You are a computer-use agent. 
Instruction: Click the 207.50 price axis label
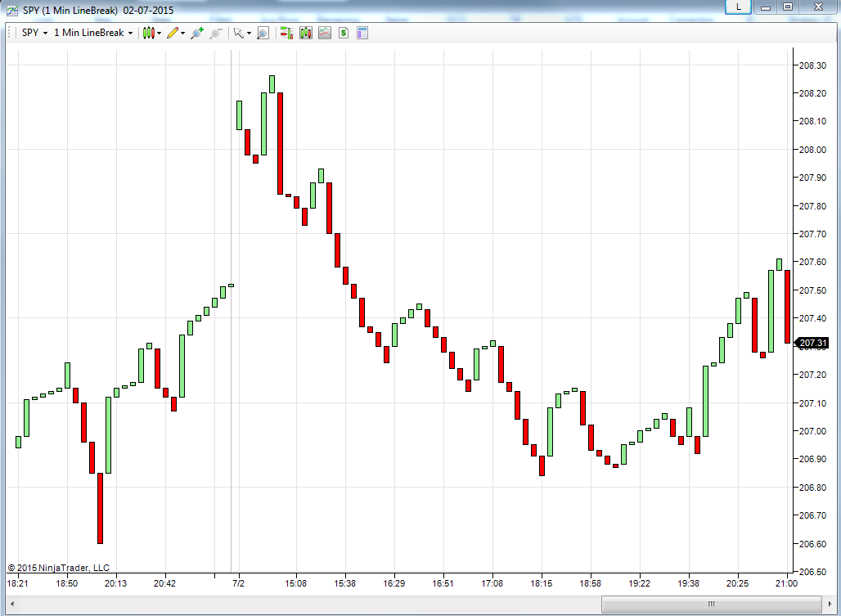tap(812, 290)
